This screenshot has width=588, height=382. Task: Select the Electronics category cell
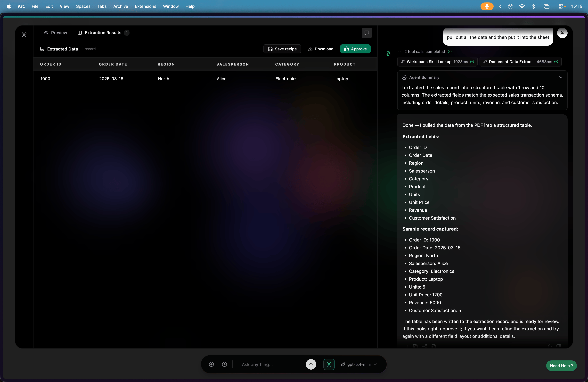point(286,79)
